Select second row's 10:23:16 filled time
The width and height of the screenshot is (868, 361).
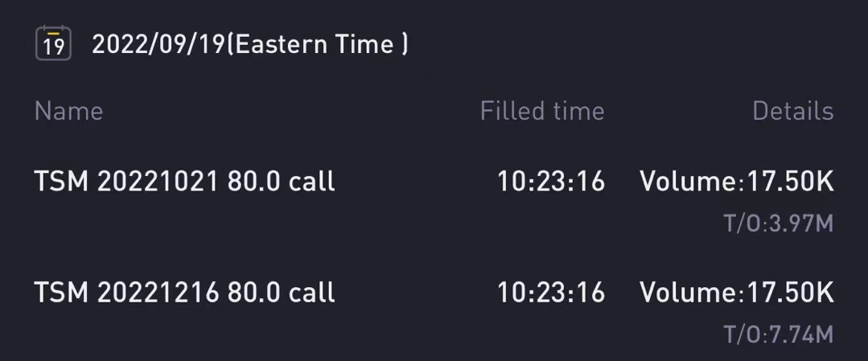[x=551, y=293]
